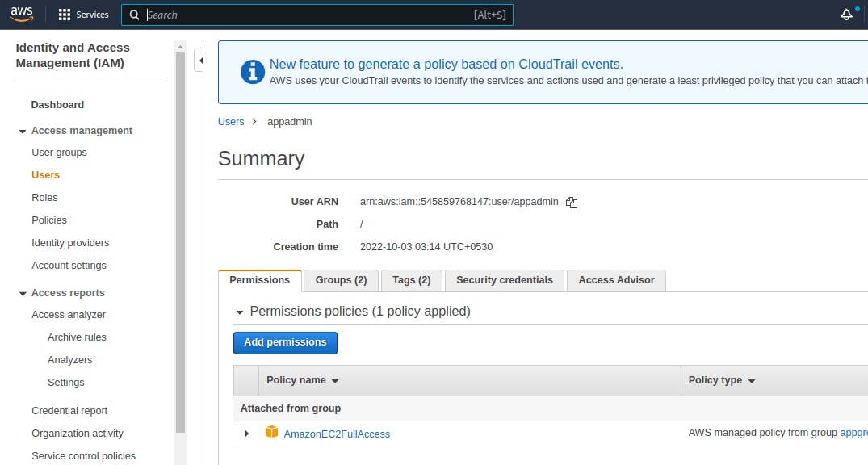Open Roles in the sidebar

point(44,198)
